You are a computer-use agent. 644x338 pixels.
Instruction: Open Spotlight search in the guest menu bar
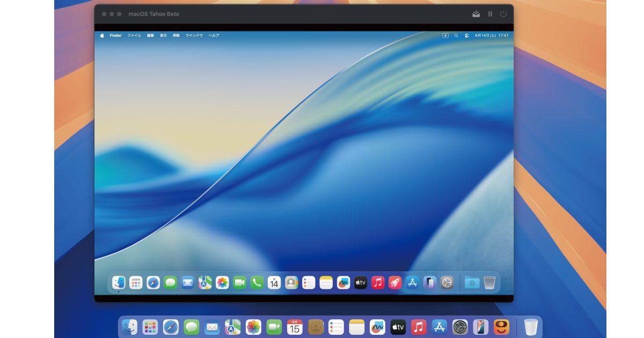456,35
